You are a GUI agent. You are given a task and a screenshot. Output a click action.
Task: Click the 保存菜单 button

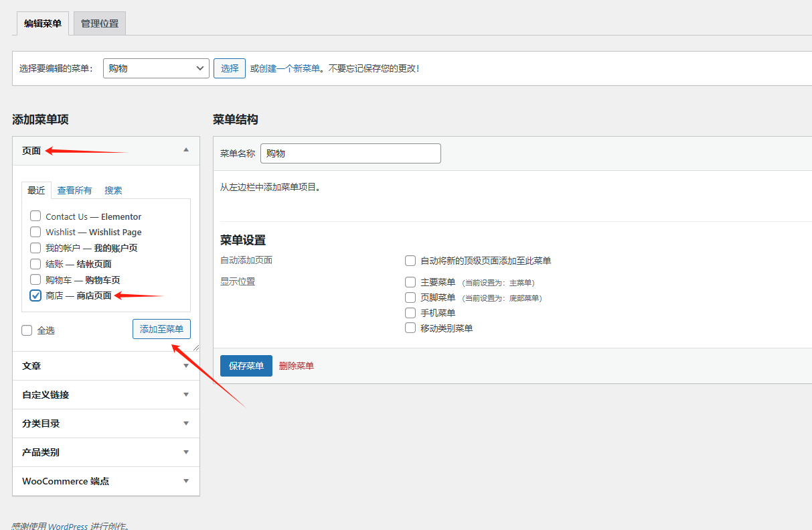tap(245, 366)
